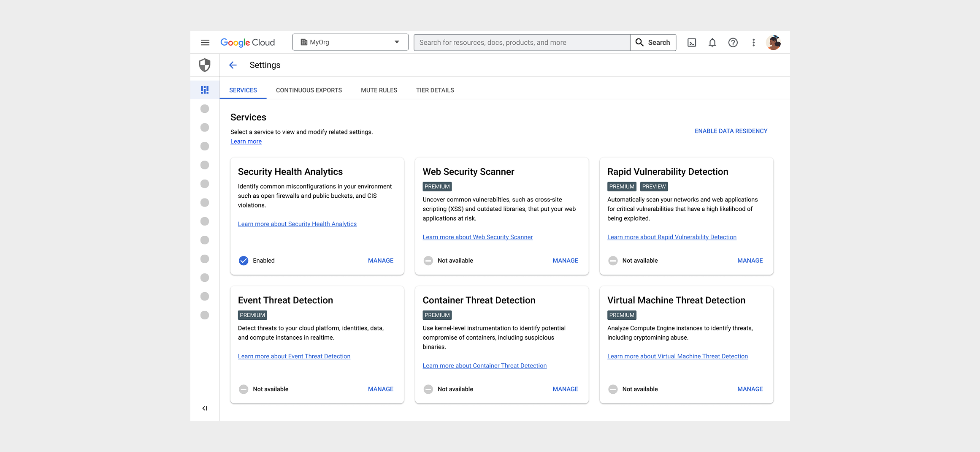Manage Security Health Analytics
Screen dimensions: 980x452
click(x=381, y=261)
